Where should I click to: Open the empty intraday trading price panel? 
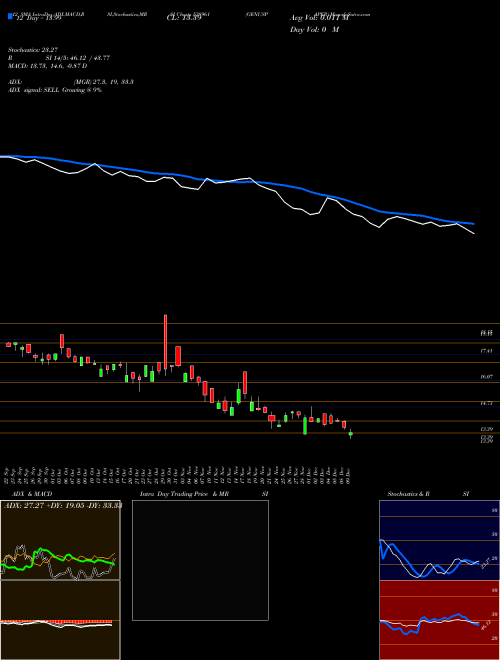tap(200, 560)
